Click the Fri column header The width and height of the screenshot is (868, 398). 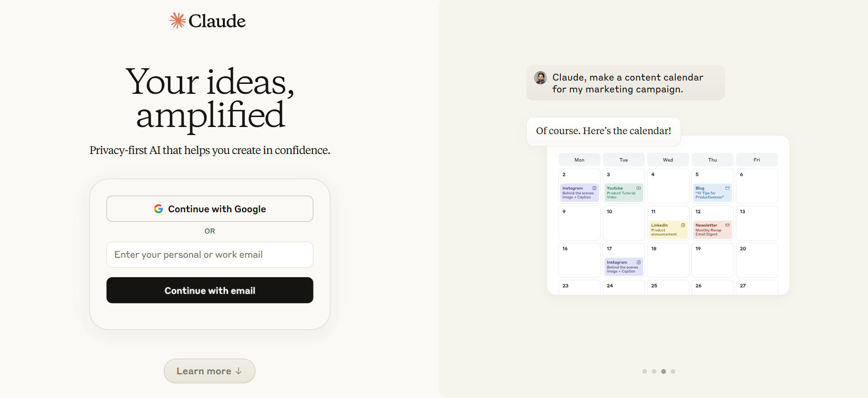point(757,160)
